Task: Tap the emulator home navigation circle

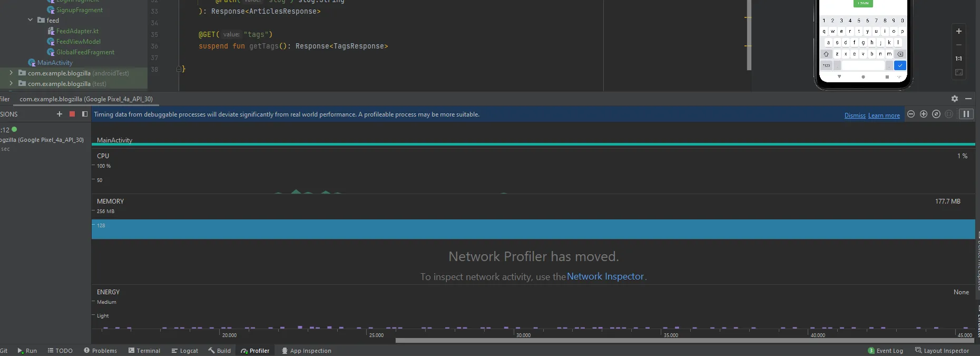Action: [863, 76]
